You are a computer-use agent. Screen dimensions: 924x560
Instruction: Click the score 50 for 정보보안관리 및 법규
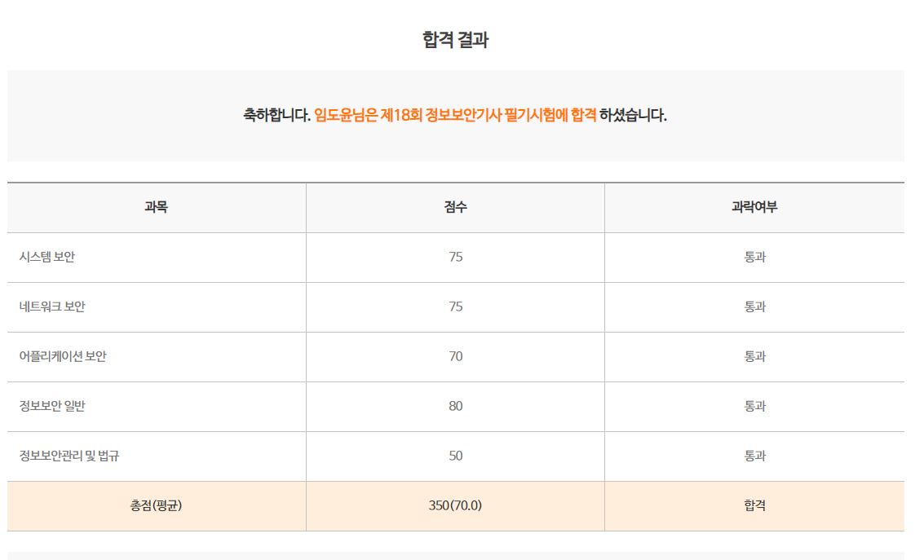tap(456, 456)
